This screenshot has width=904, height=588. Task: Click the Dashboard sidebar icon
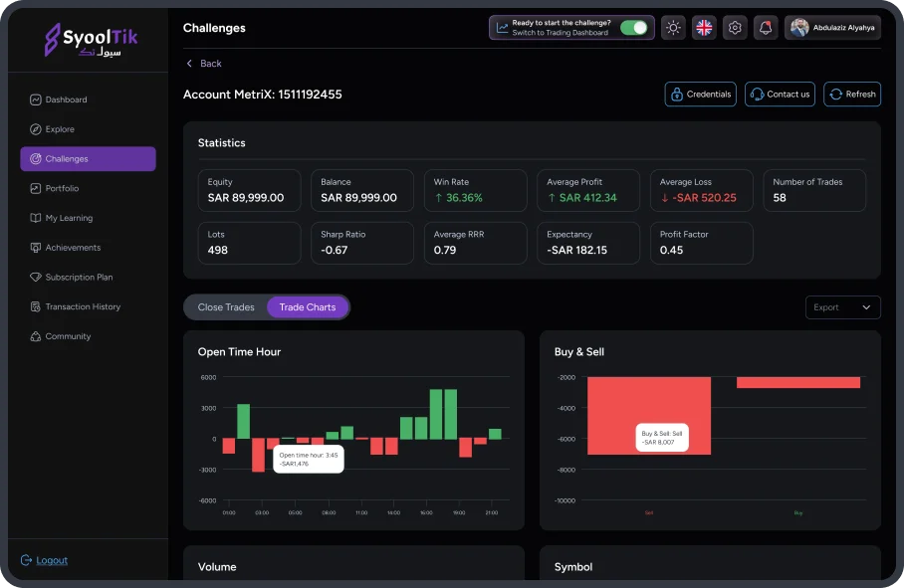(36, 99)
